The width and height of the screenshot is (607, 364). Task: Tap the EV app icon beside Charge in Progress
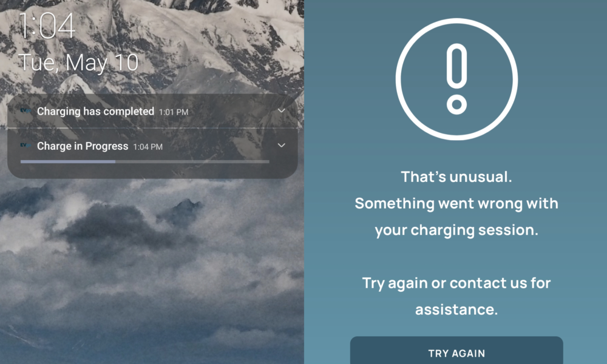(25, 146)
